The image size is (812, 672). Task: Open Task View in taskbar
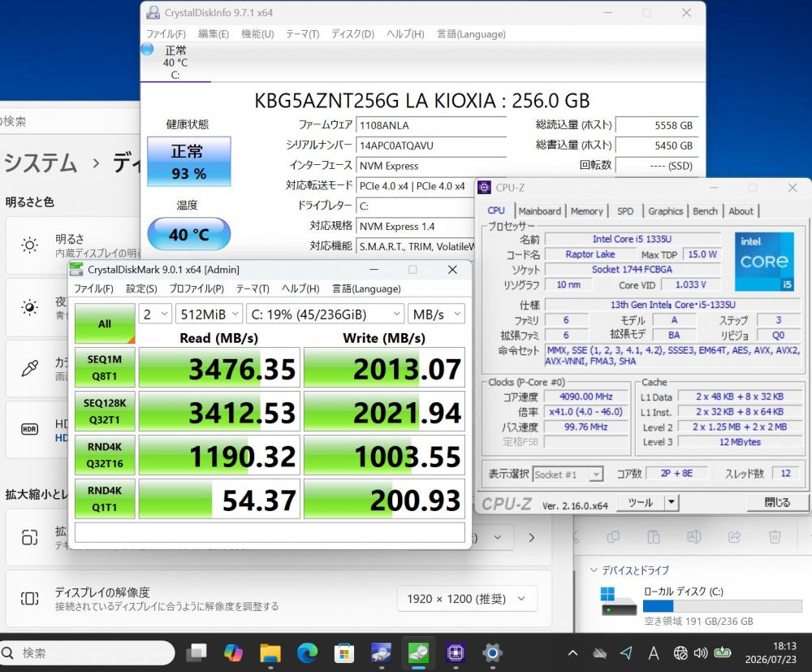point(197,652)
